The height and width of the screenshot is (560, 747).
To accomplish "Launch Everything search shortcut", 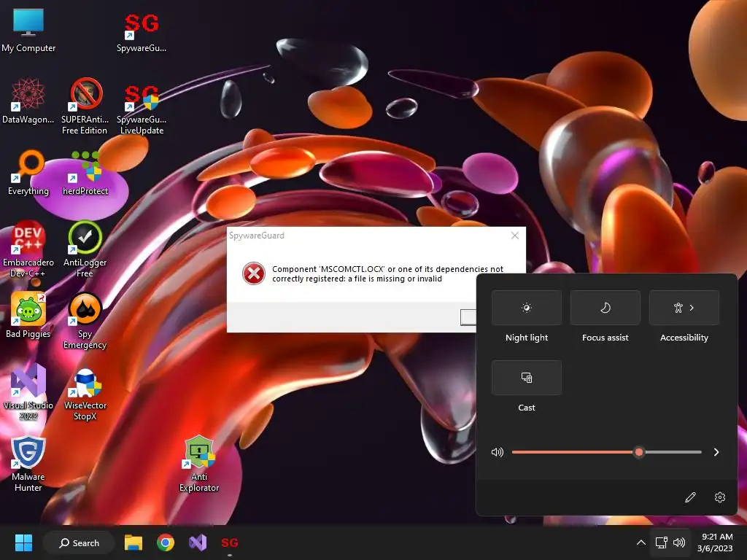I will point(28,172).
